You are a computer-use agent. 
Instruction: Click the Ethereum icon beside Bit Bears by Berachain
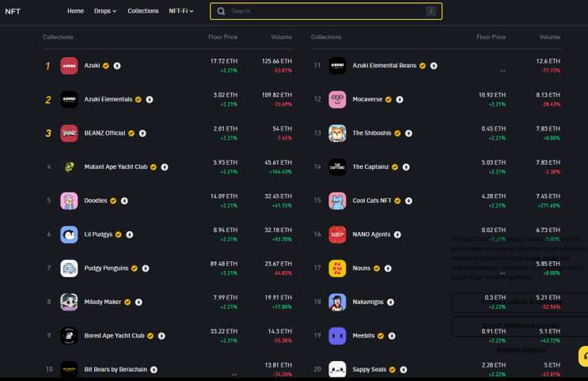154,370
